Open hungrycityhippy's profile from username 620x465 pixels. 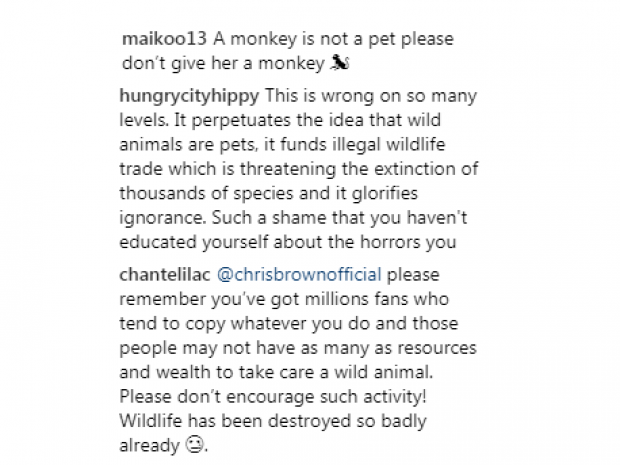(189, 98)
